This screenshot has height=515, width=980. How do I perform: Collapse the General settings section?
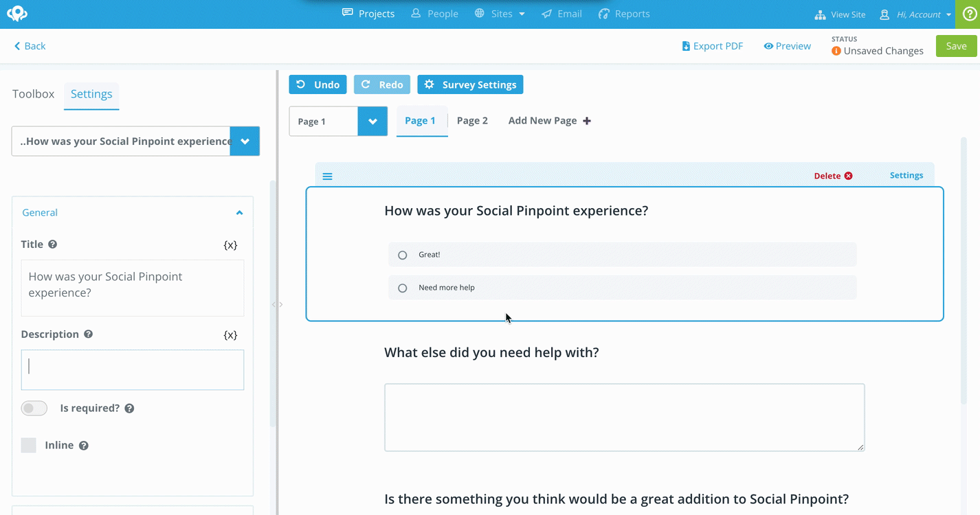pyautogui.click(x=239, y=213)
